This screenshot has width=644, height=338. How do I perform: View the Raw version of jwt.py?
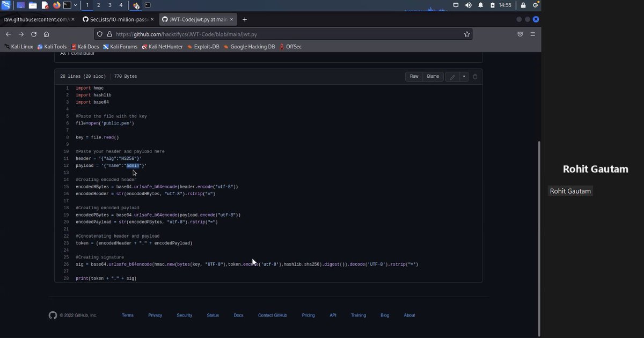coord(414,77)
